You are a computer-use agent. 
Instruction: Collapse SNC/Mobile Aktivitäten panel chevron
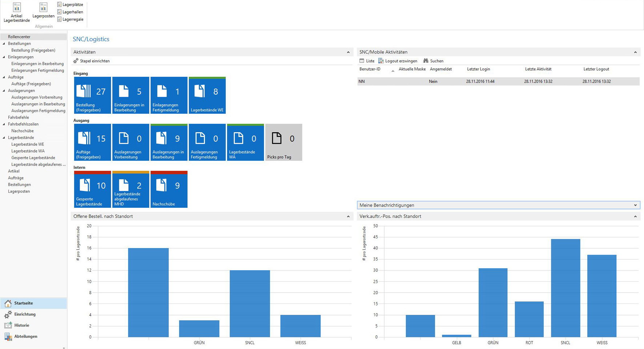[635, 52]
